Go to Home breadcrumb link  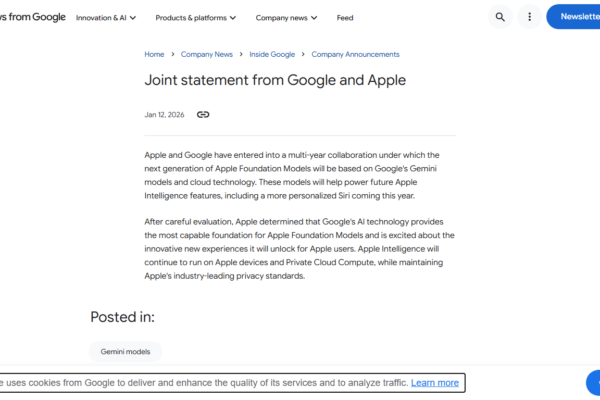[x=154, y=54]
